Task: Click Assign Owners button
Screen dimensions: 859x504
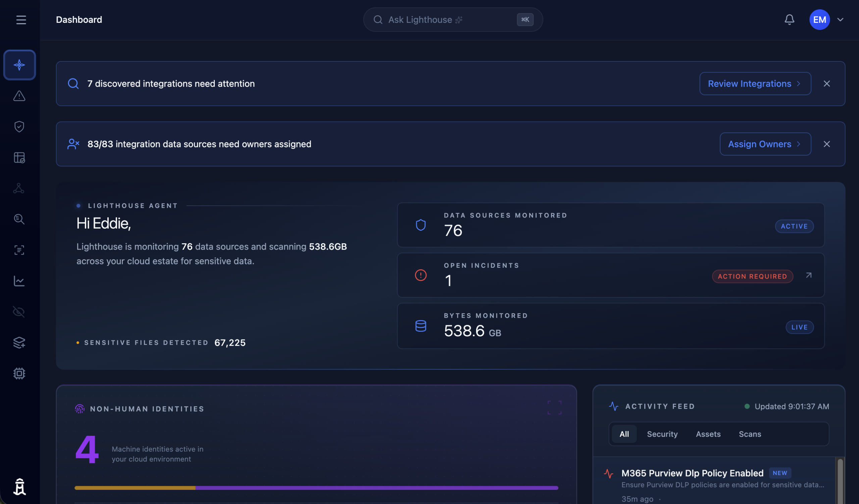Action: [765, 144]
